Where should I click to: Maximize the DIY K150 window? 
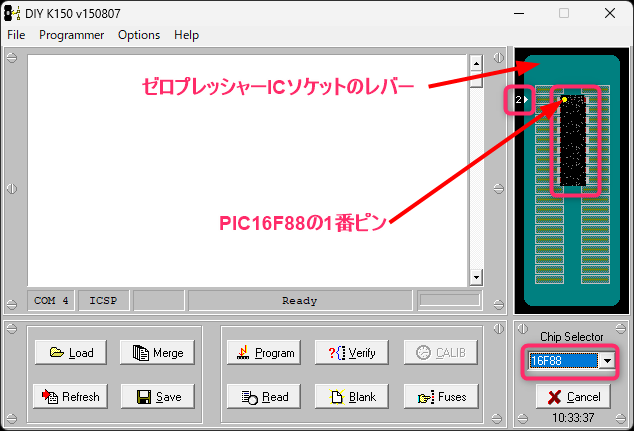tap(564, 13)
